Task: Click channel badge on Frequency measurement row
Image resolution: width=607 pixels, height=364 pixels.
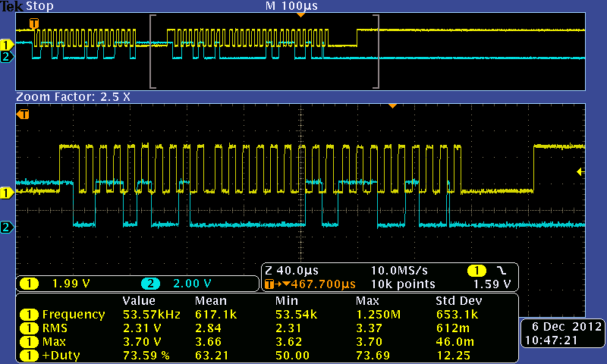Action: (29, 315)
